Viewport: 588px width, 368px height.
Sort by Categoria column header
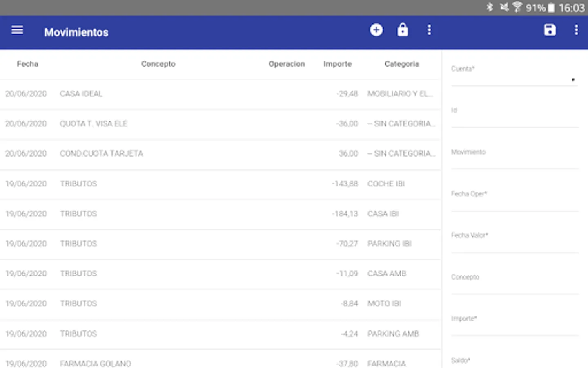point(402,64)
